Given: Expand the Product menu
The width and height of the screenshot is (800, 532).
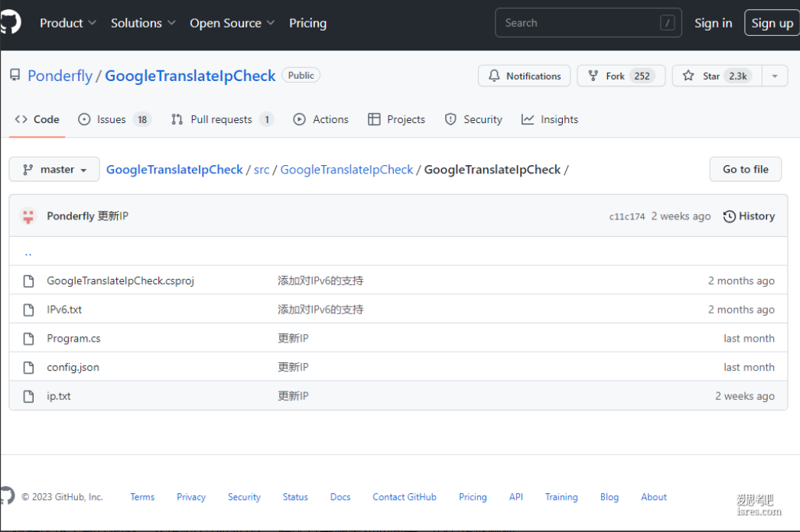Looking at the screenshot, I should coord(68,23).
